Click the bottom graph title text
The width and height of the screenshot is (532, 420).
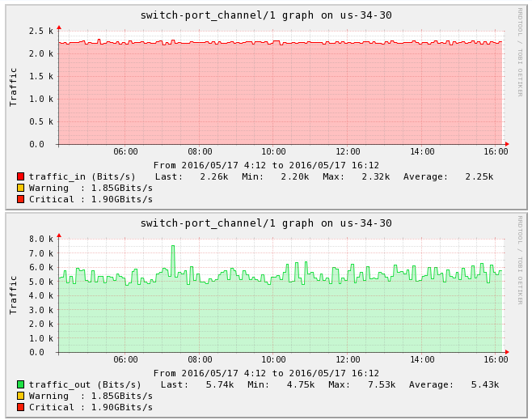tap(265, 223)
